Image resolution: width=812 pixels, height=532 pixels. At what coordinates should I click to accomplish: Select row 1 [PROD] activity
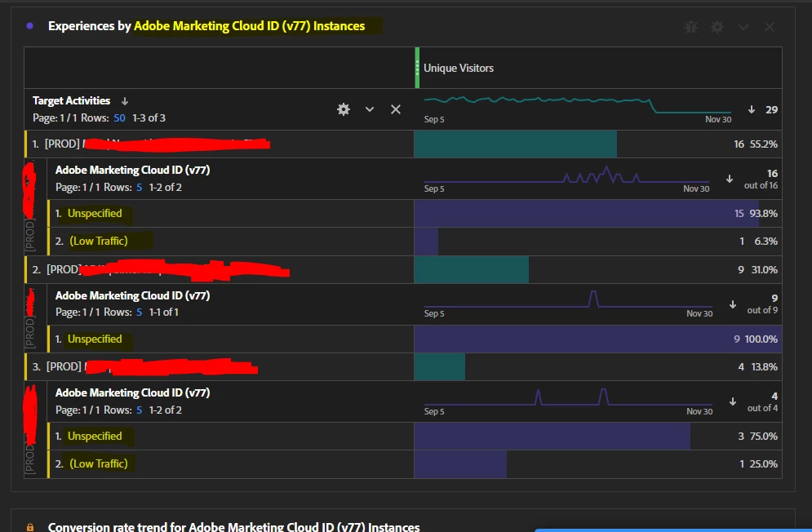point(219,144)
